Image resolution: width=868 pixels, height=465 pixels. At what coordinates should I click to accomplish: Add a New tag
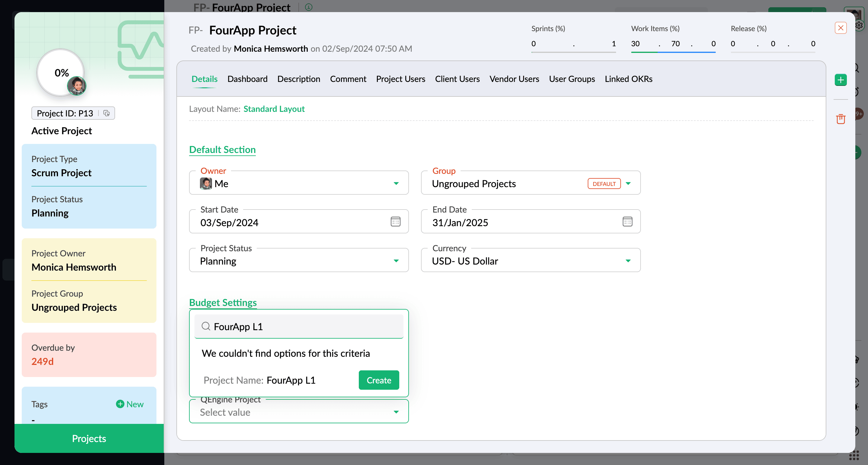[130, 404]
